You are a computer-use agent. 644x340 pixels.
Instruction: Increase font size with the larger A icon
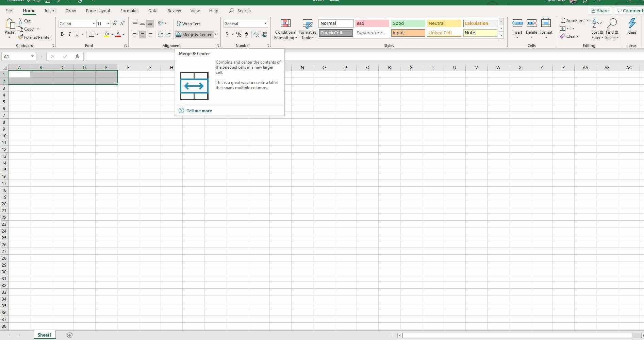(115, 23)
